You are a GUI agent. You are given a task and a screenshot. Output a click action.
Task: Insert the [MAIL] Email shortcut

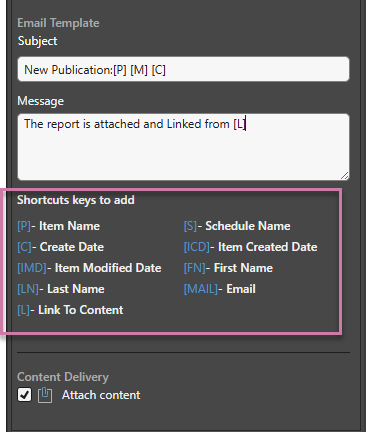[219, 289]
